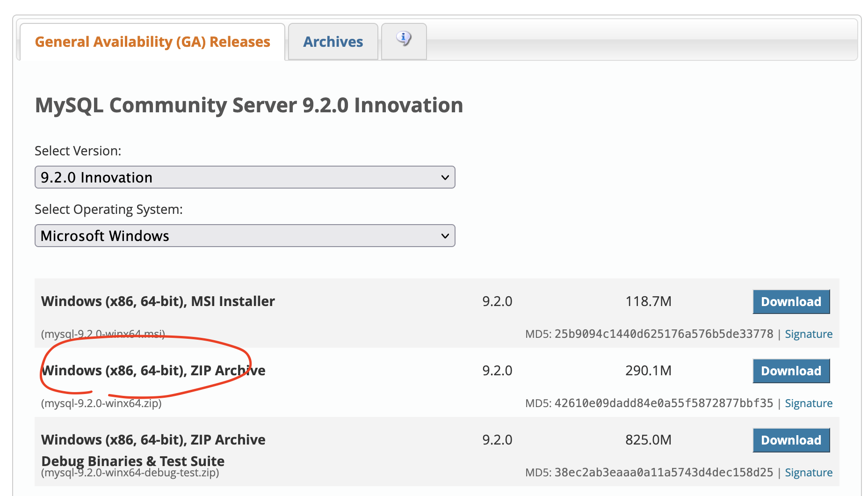This screenshot has height=496, width=868.
Task: Open Signature link for mysql-9.2.0-winx64.zip
Action: 809,403
